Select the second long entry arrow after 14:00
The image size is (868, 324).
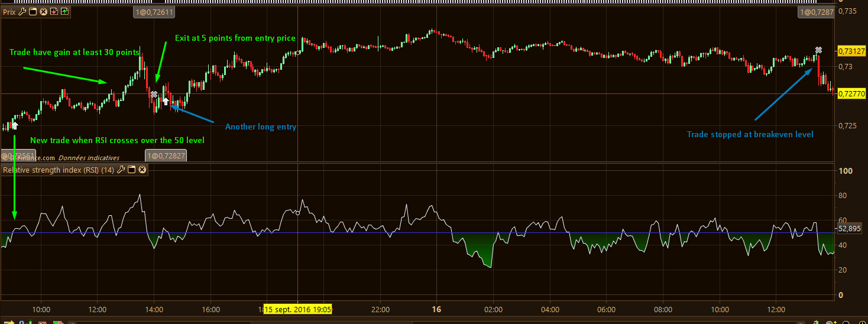(x=166, y=101)
